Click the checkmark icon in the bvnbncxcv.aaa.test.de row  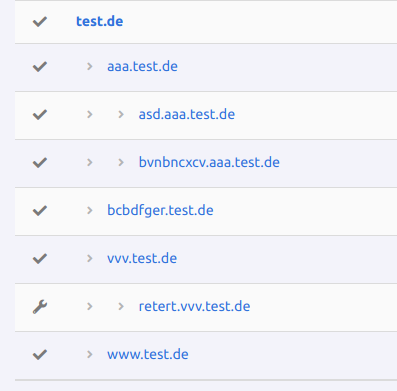[40, 163]
